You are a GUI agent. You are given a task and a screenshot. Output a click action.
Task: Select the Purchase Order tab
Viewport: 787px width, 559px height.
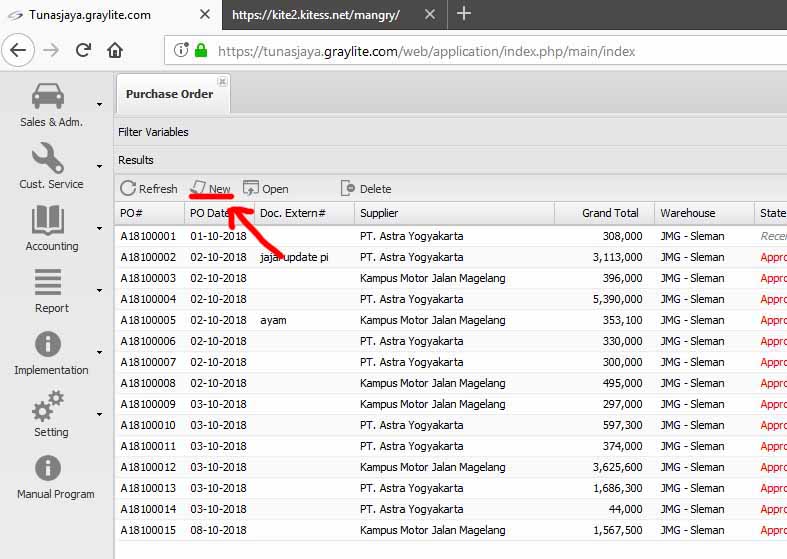(170, 94)
